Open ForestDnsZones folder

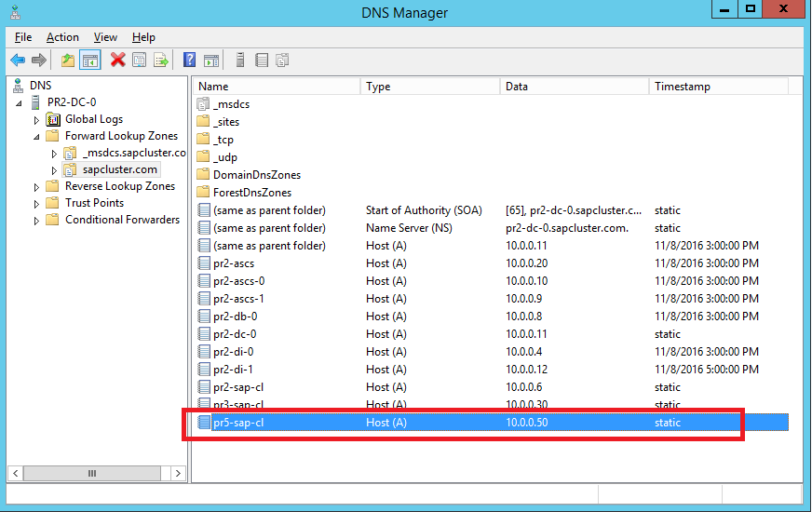tap(252, 192)
